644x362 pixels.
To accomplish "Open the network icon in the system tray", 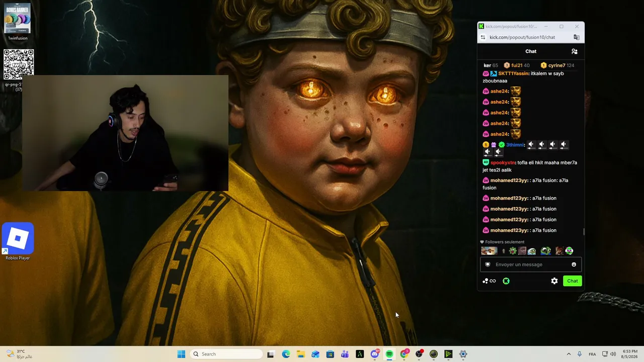I will click(x=605, y=354).
